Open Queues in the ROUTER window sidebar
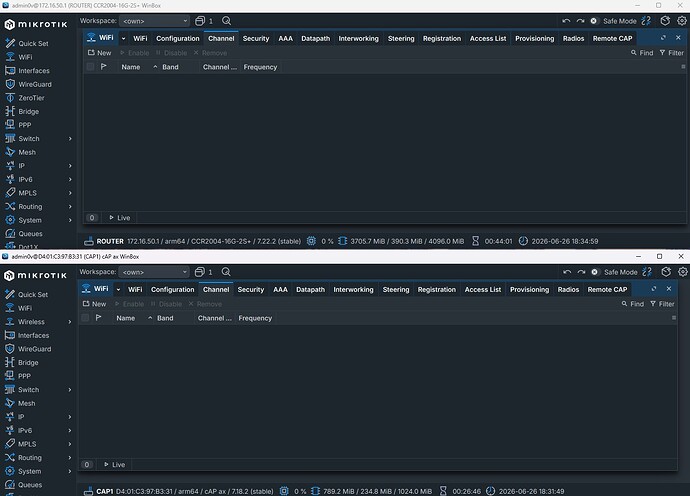The image size is (690, 496). (x=24, y=234)
